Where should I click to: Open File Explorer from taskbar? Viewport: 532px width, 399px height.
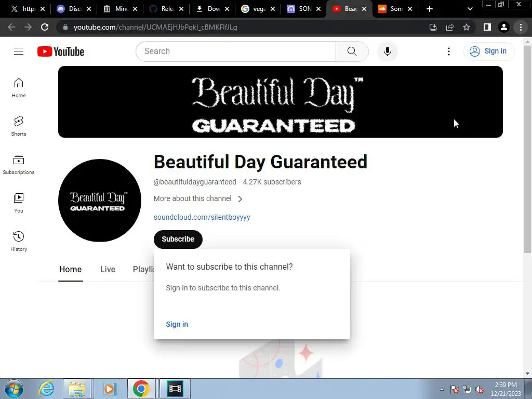click(x=77, y=389)
